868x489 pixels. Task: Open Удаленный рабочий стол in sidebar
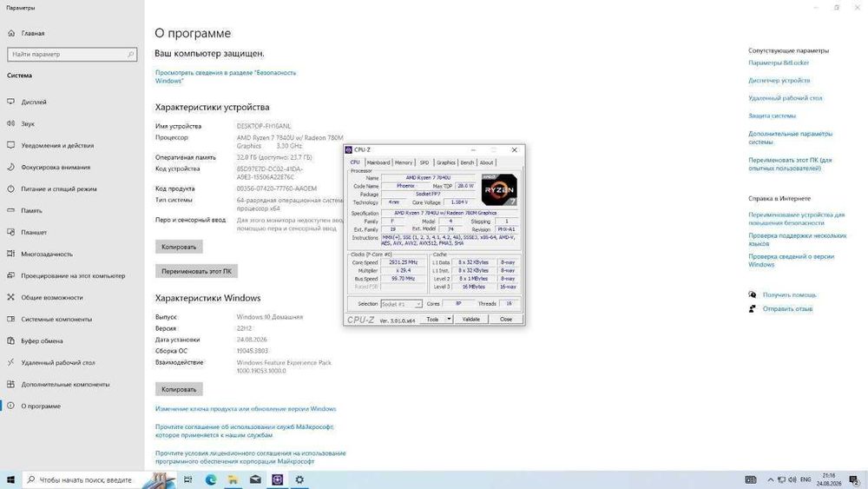coord(51,362)
